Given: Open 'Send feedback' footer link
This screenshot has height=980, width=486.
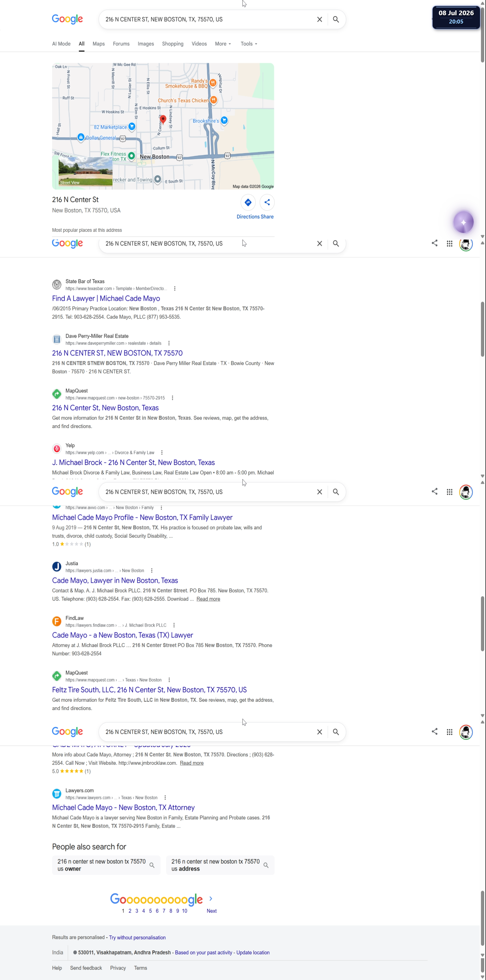Looking at the screenshot, I should point(86,968).
